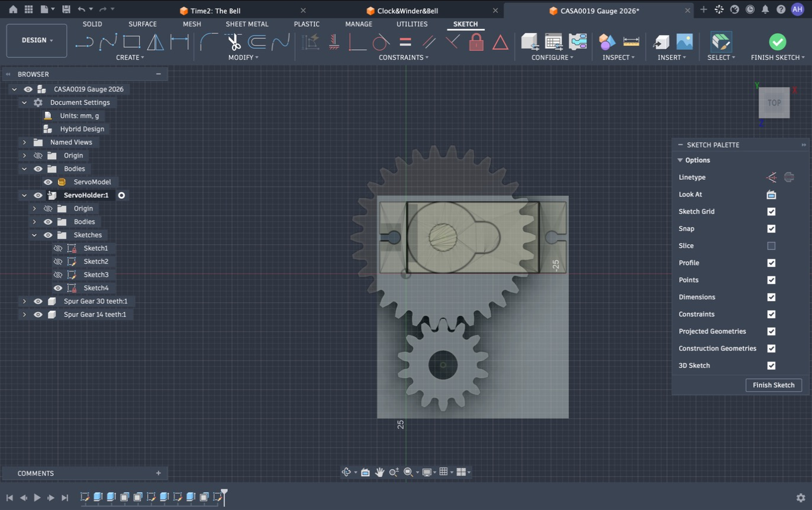Enable the Slice checkbox

point(771,246)
